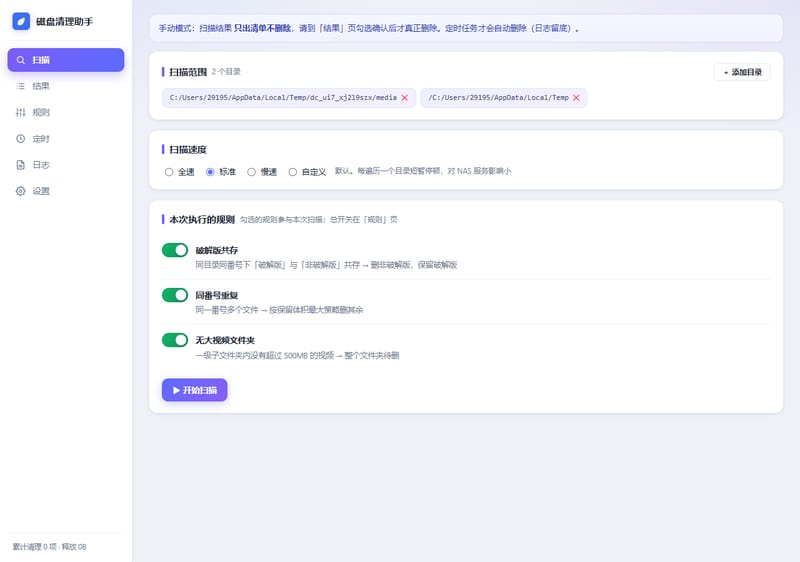The height and width of the screenshot is (562, 800).
Task: Click the sliders icon beside 规则
Action: pyautogui.click(x=20, y=112)
